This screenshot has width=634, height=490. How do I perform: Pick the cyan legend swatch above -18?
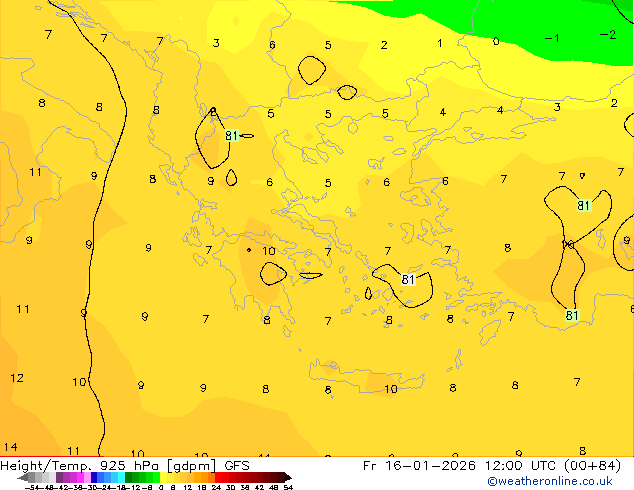[x=121, y=477]
